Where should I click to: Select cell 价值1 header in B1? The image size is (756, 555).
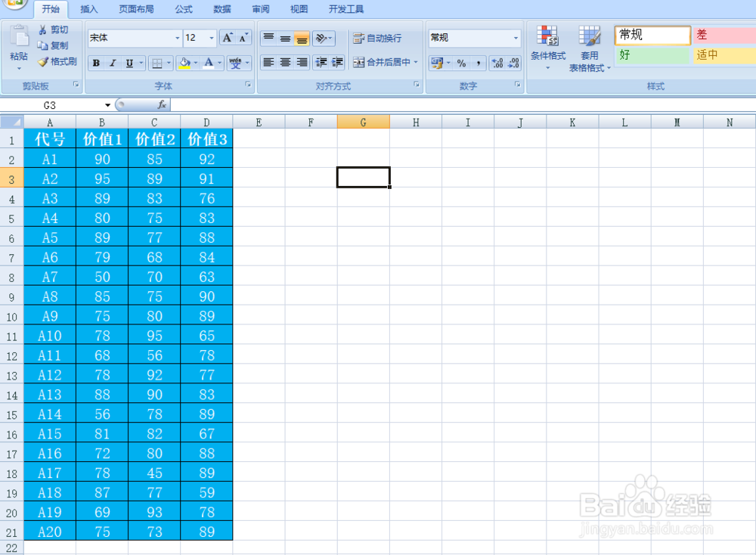tap(102, 139)
